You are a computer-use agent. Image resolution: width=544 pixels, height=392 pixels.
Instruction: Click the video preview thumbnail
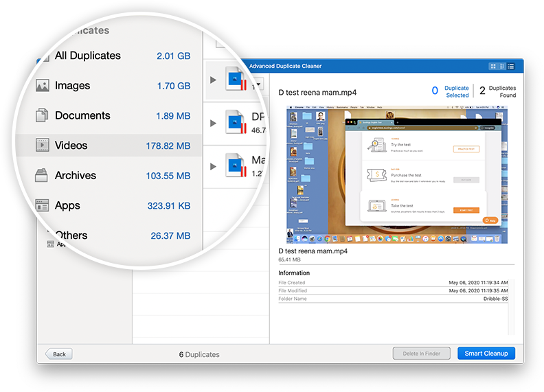pyautogui.click(x=397, y=175)
